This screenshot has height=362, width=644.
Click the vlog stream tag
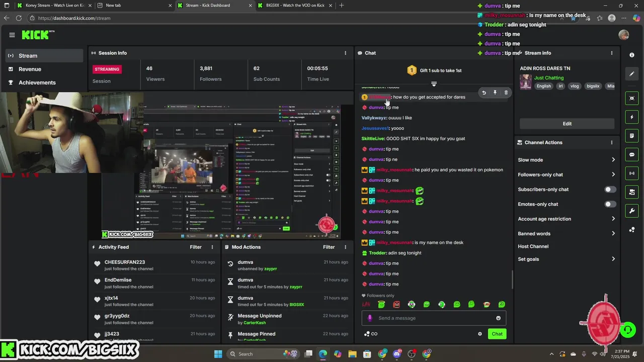pos(575,86)
